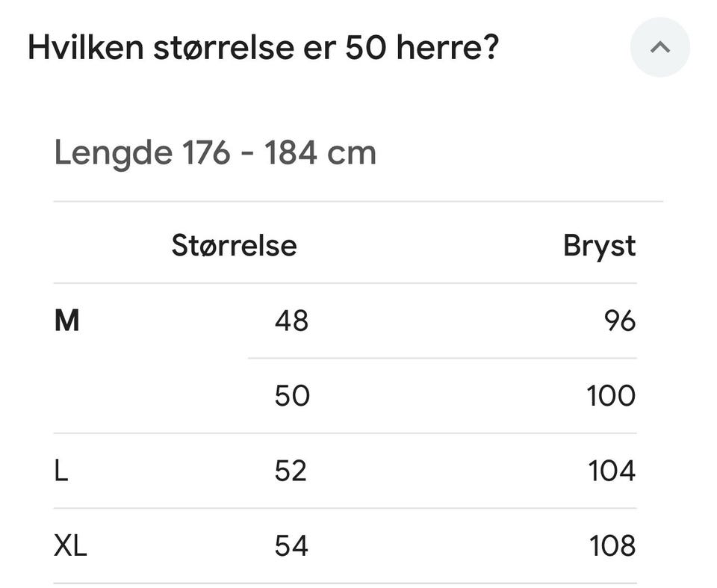Collapse the answer using the chevron icon
The width and height of the screenshot is (717, 588).
pos(659,47)
